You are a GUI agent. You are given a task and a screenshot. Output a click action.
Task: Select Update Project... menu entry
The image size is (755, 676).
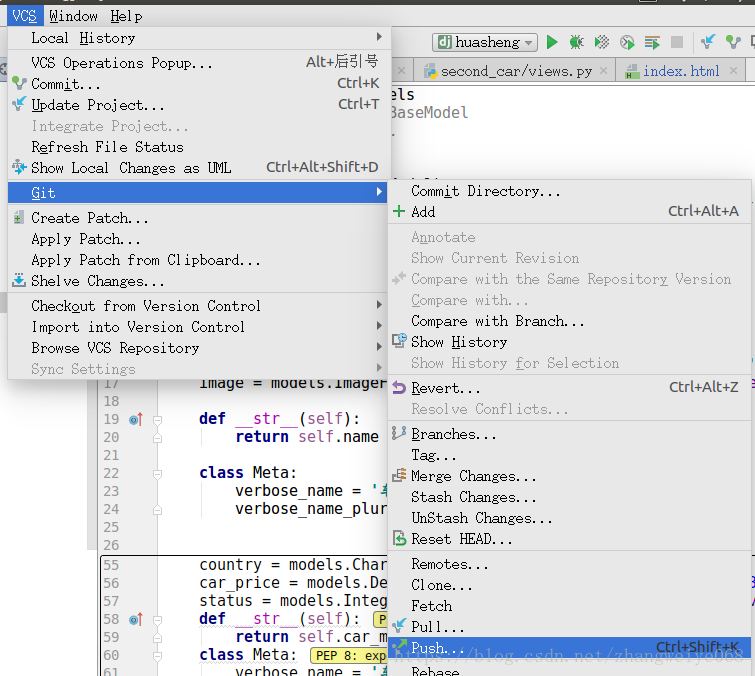click(199, 104)
